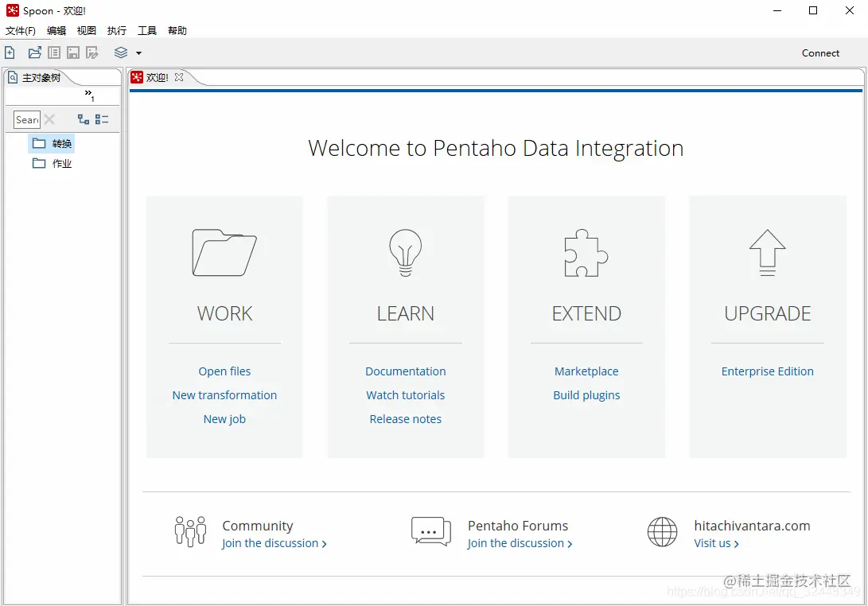This screenshot has width=868, height=606.
Task: Click the WORK heading text
Action: [224, 314]
